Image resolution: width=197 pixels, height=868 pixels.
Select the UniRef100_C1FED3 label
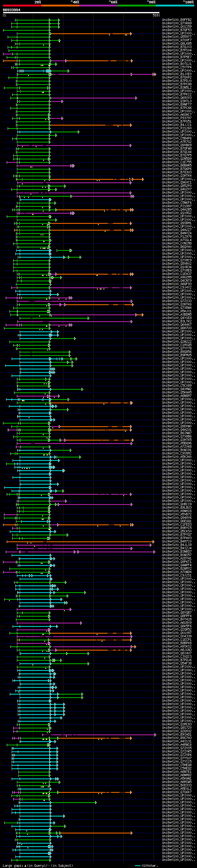tap(177, 524)
